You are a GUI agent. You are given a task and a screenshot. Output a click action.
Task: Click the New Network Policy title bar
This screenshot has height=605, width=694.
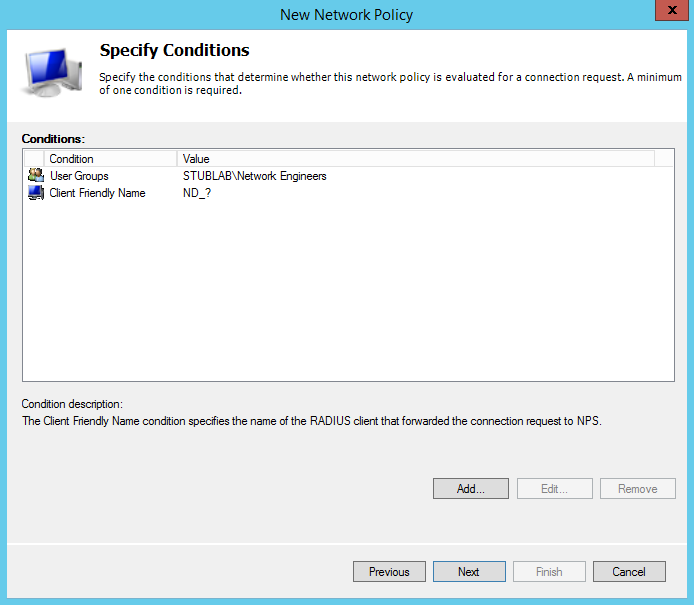point(346,15)
